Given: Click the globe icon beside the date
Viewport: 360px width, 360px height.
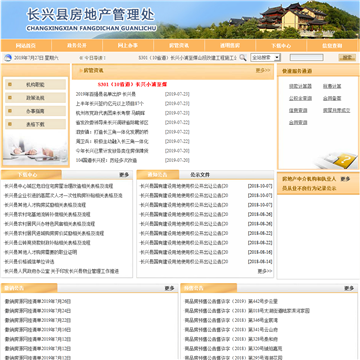Looking at the screenshot, I should tap(7, 58).
